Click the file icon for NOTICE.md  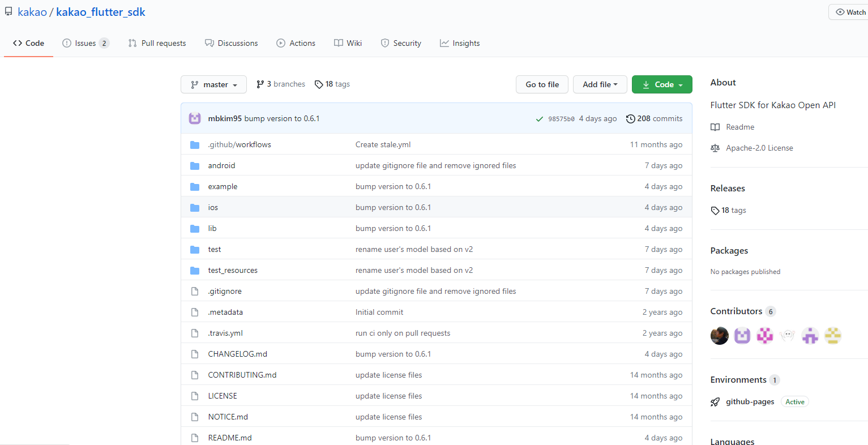[x=195, y=417]
